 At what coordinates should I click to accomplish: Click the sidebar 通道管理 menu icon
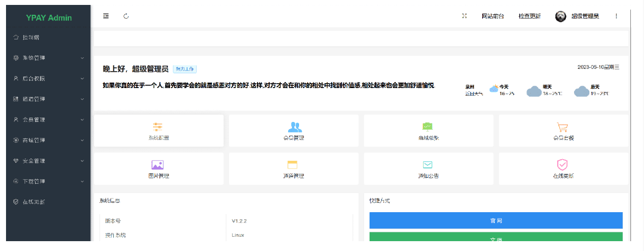click(16, 99)
